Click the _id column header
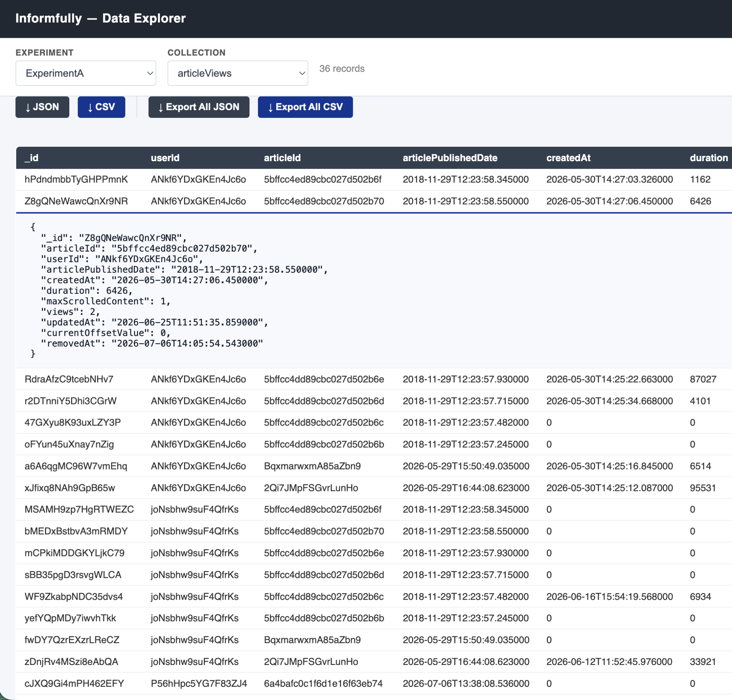Screen dimensions: 732x700 (x=32, y=158)
